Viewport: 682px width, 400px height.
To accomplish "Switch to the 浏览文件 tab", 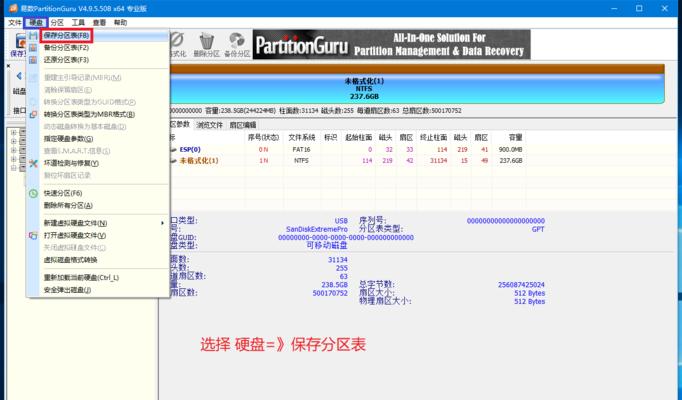I will coord(209,125).
